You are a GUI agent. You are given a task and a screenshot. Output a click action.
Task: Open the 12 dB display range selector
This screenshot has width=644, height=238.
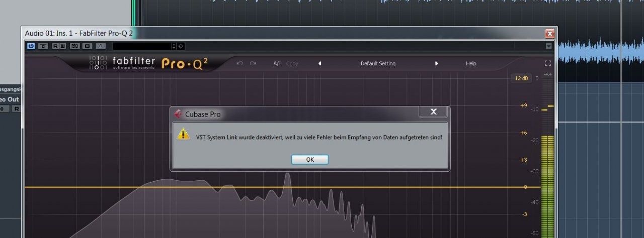click(521, 78)
